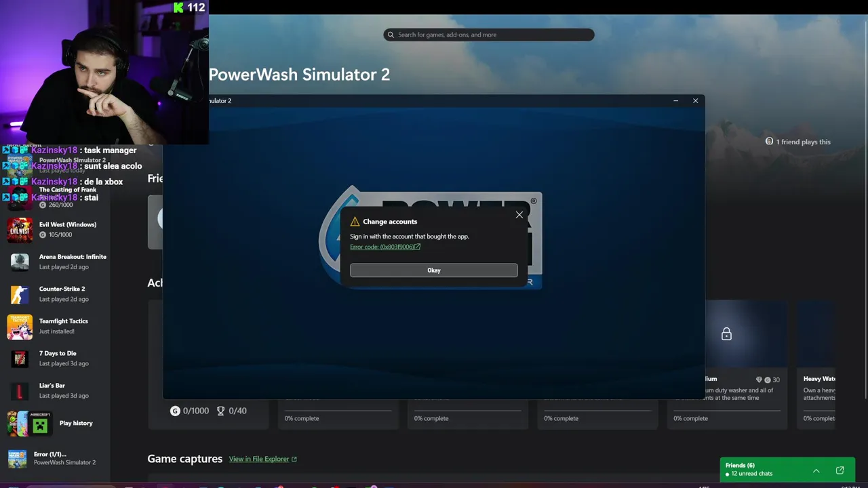
Task: Minimize the PowerWash Simulator 2 game window
Action: click(x=675, y=101)
